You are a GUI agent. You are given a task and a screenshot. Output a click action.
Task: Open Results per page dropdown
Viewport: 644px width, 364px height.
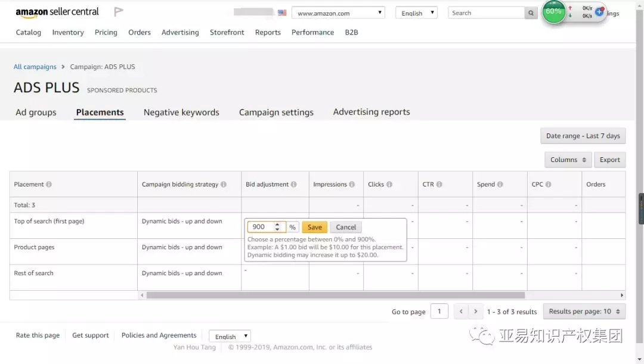point(584,312)
